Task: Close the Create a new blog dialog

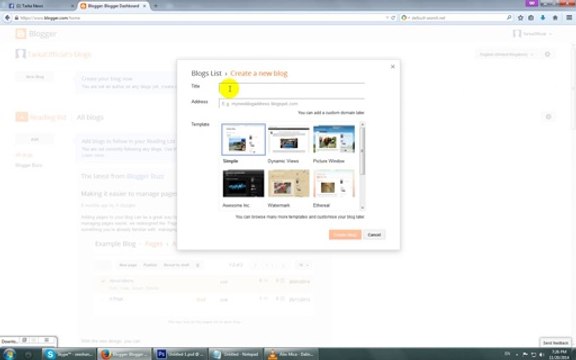Action: click(x=392, y=66)
